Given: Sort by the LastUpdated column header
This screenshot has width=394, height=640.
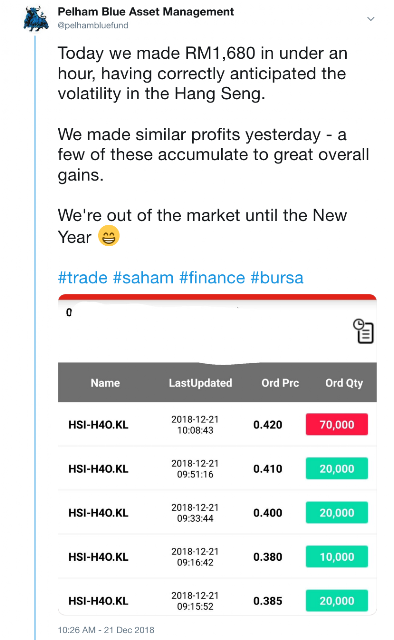Looking at the screenshot, I should [200, 383].
